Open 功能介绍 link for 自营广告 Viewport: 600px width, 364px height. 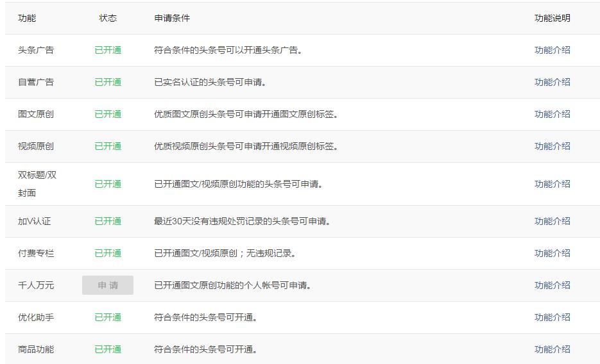552,82
